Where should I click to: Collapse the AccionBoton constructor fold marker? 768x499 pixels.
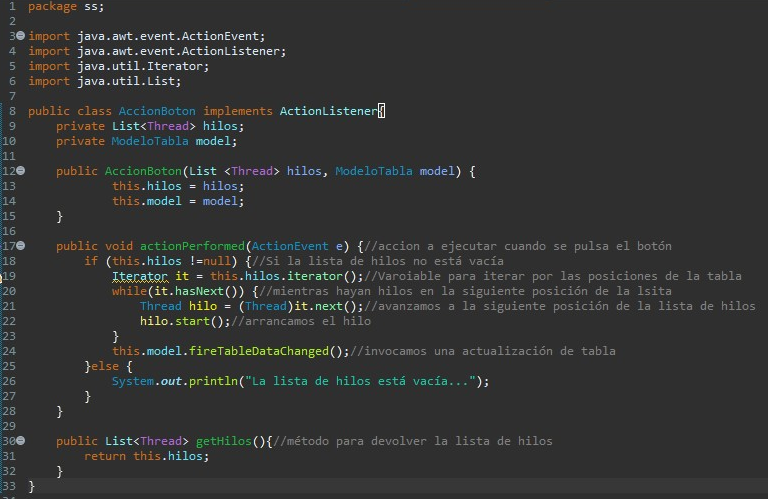[19, 171]
